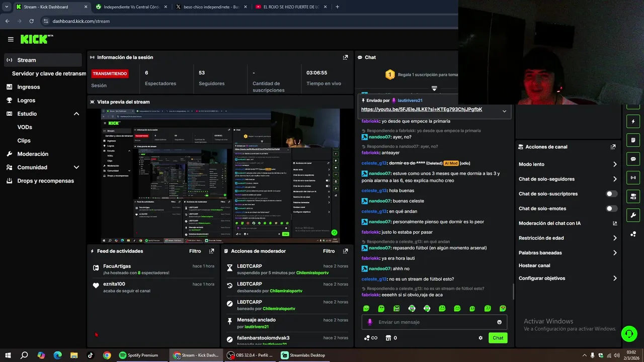Open the hamburger navigation menu
This screenshot has width=644, height=362.
pyautogui.click(x=11, y=39)
